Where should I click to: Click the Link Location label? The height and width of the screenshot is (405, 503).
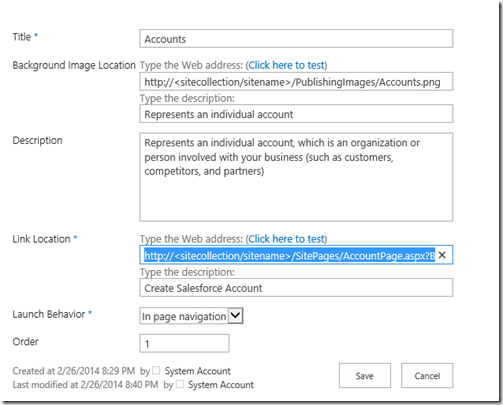(x=41, y=239)
